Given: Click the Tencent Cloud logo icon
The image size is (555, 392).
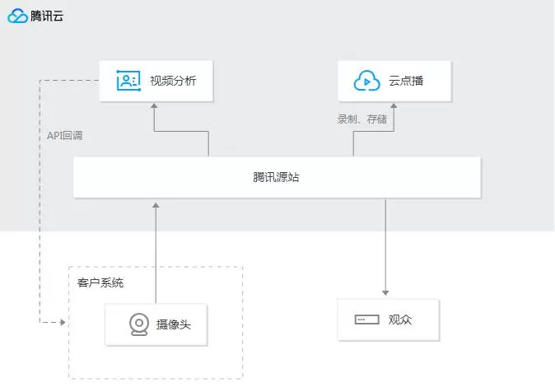Looking at the screenshot, I should [x=17, y=16].
